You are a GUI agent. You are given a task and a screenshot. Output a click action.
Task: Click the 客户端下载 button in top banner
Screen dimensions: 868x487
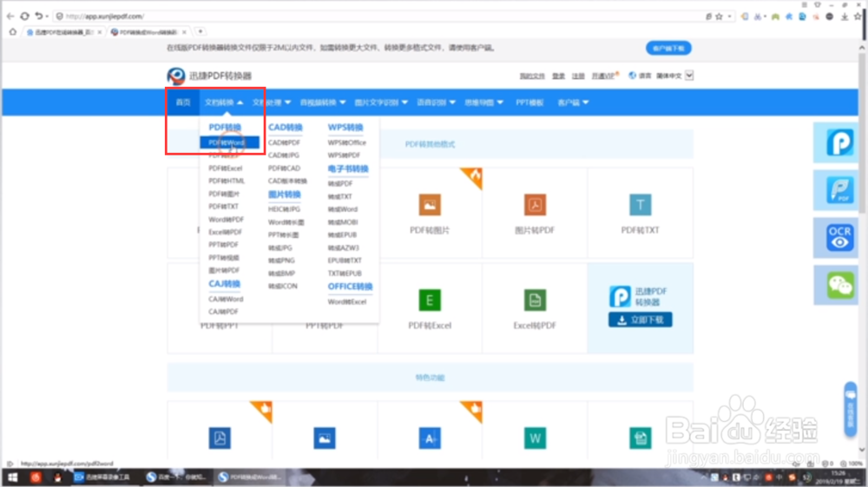tap(668, 48)
